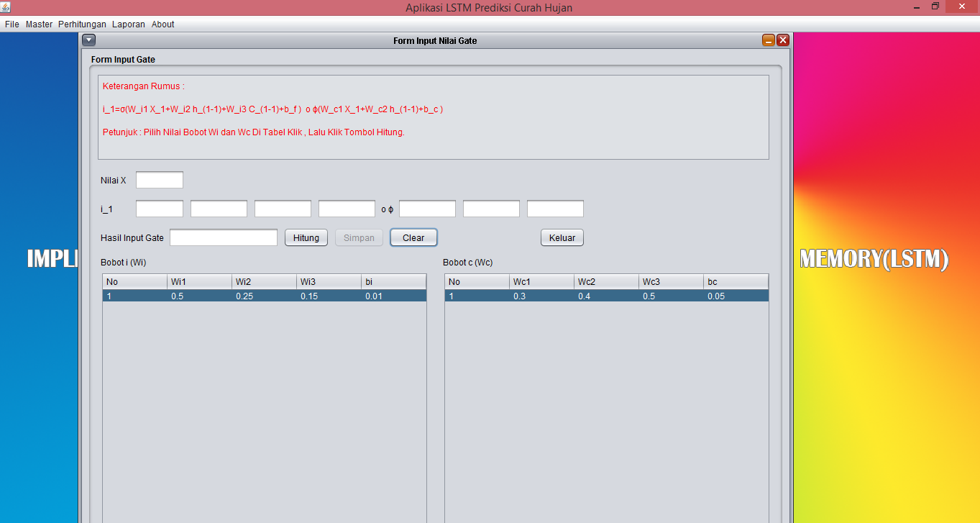Click the first i_1 input box
The image size is (980, 523).
(x=159, y=208)
